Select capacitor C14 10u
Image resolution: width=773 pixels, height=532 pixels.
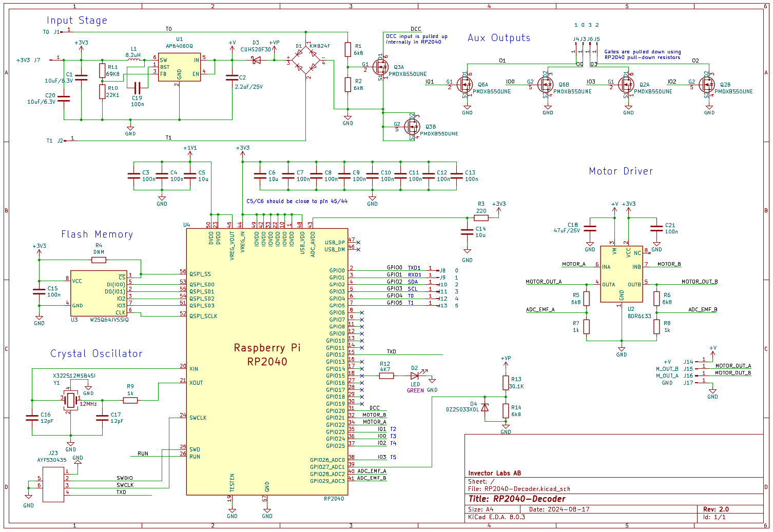pyautogui.click(x=467, y=232)
